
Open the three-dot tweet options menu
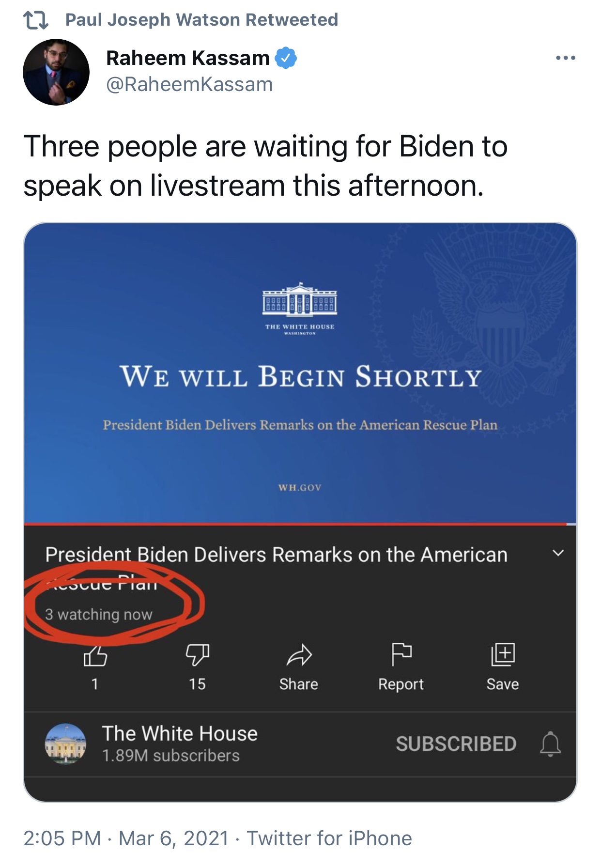pos(565,58)
